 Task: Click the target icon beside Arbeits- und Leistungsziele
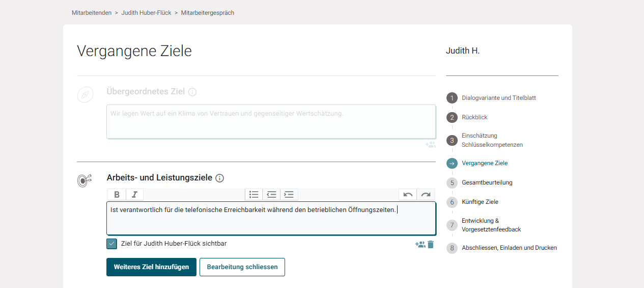pos(85,180)
